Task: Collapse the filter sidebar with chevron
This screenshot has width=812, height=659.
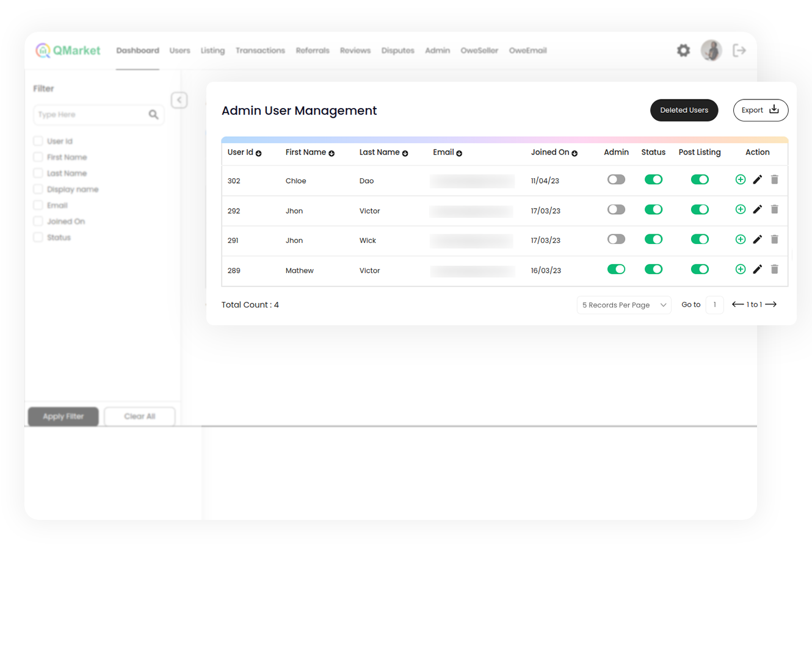Action: (x=179, y=100)
